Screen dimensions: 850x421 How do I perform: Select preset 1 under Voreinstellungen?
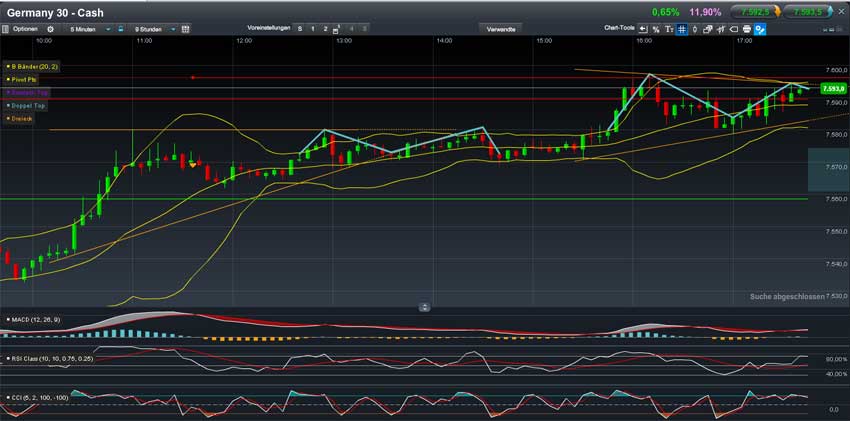pos(313,29)
